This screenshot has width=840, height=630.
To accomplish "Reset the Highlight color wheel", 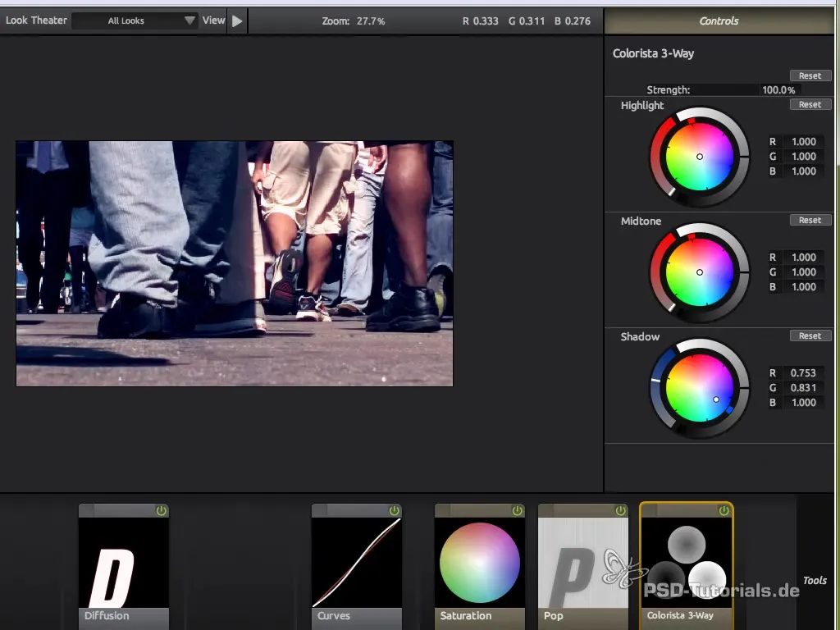I will coord(810,104).
